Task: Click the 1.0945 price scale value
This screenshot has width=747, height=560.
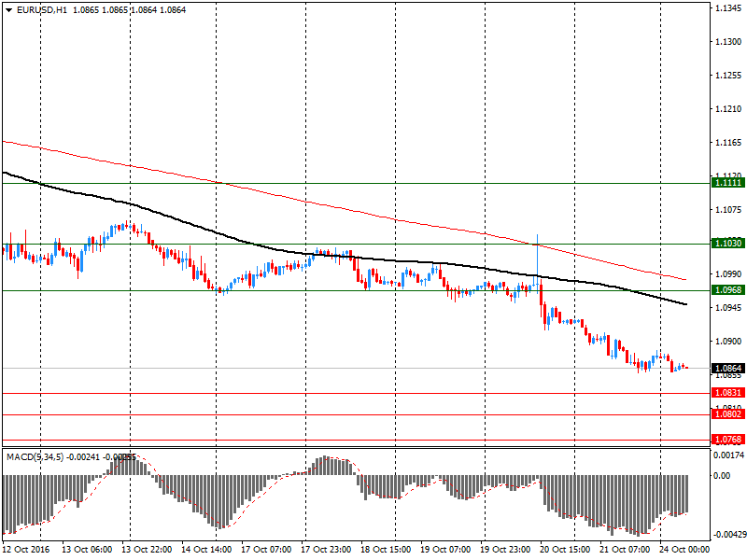Action: 728,308
